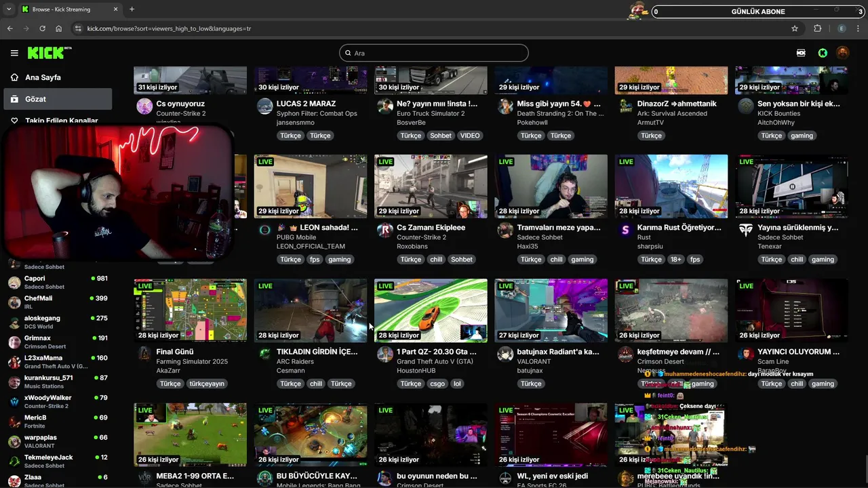Open the batujnax Radiant'a stream thumbnail
This screenshot has height=488, width=868.
tap(551, 310)
